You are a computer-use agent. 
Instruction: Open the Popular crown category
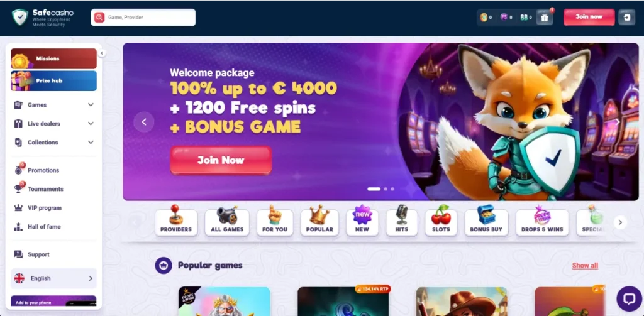pos(319,221)
